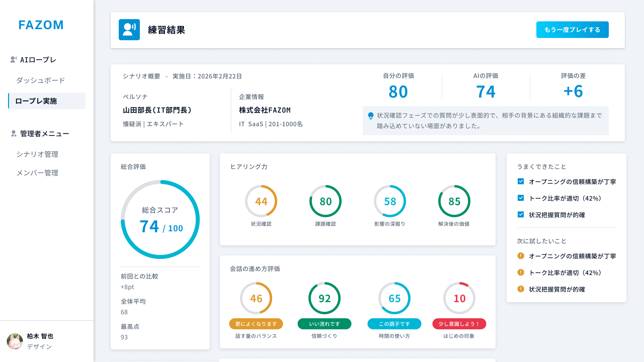Select ロープレ実施 in the sidebar

[x=36, y=101]
